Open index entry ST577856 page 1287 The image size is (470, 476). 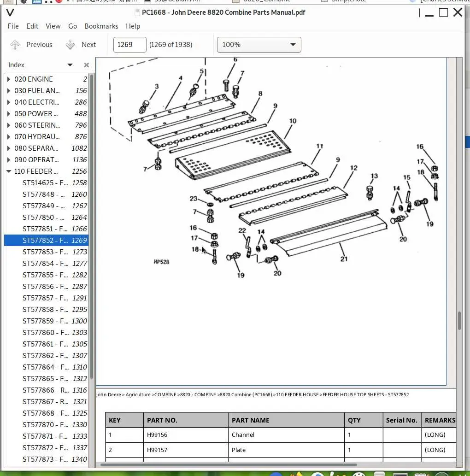pos(47,287)
